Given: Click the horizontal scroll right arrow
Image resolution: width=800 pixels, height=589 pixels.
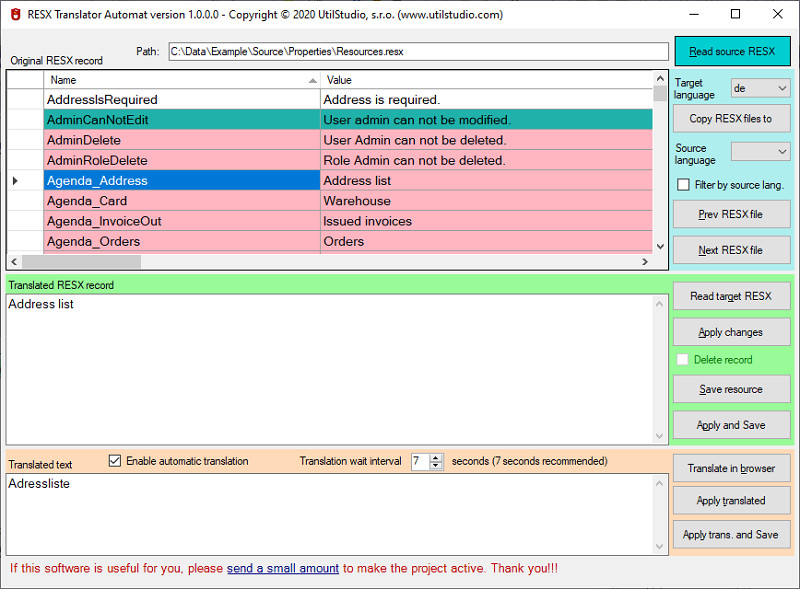Looking at the screenshot, I should click(x=645, y=262).
